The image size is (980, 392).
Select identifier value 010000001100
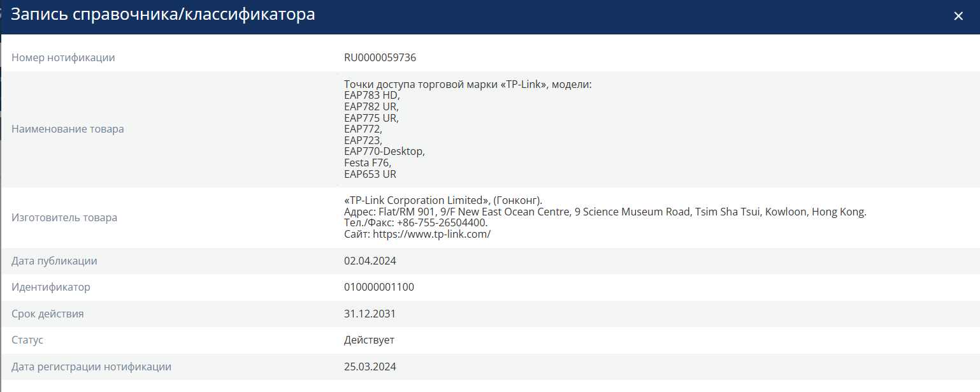379,287
